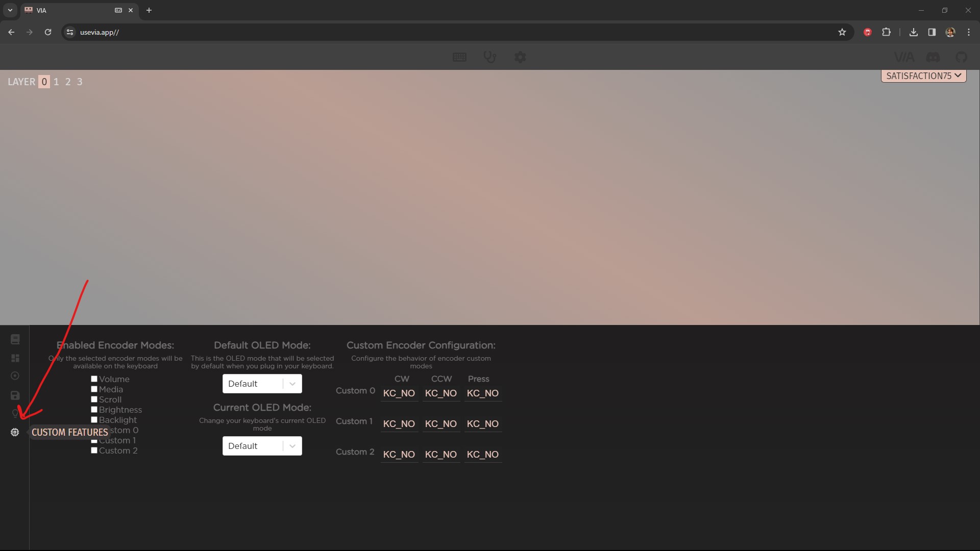Open the Discord icon in the header

pyautogui.click(x=933, y=57)
